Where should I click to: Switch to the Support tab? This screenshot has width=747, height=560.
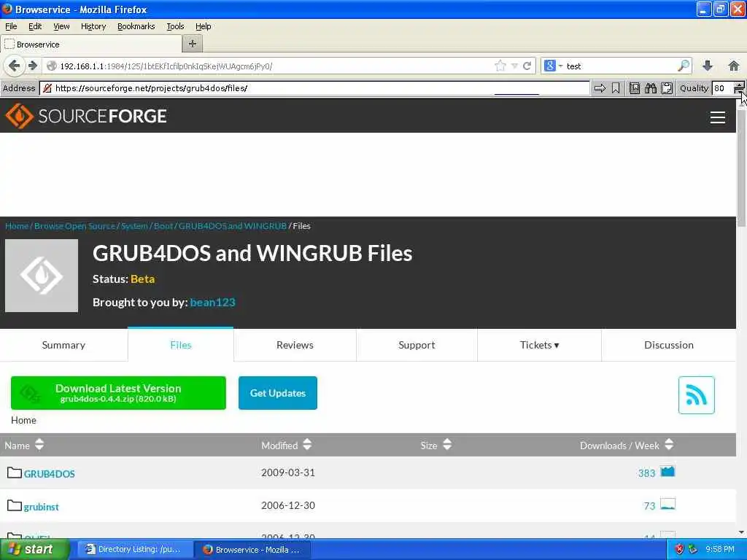417,345
